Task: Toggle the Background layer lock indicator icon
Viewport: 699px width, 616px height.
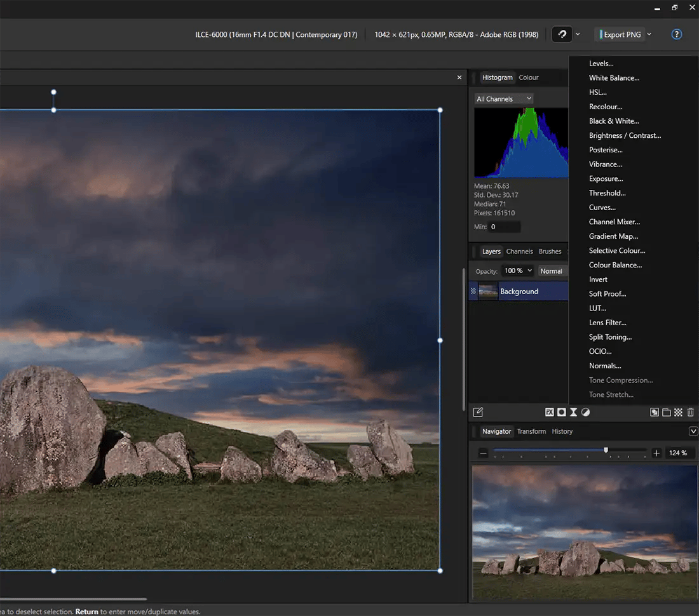Action: [x=473, y=291]
